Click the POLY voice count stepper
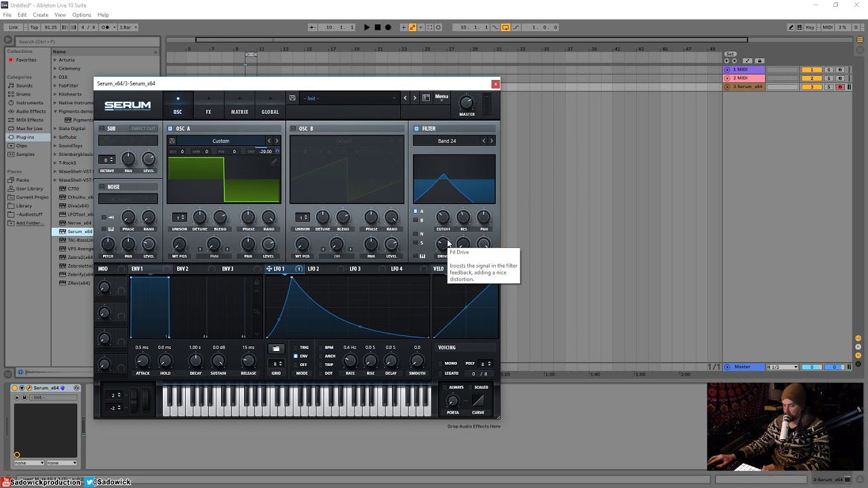 [x=485, y=364]
